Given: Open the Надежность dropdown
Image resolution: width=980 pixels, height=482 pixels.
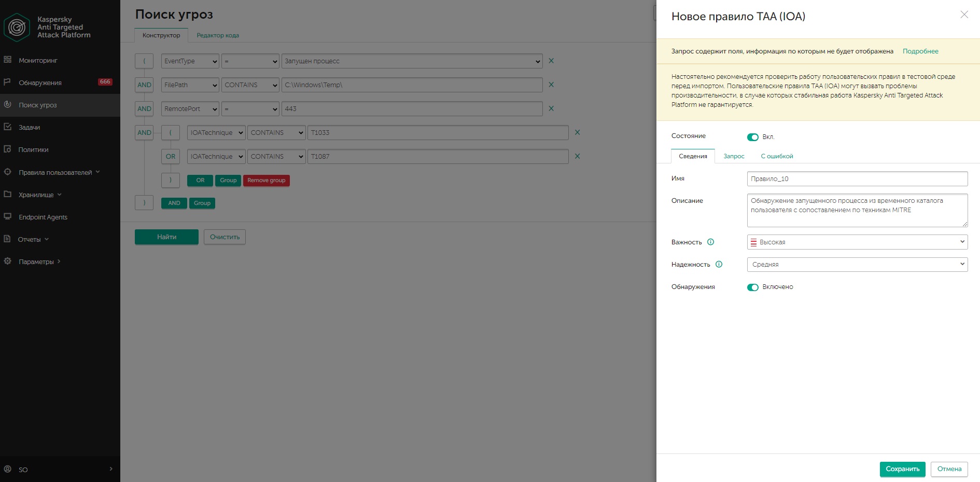Looking at the screenshot, I should 857,264.
